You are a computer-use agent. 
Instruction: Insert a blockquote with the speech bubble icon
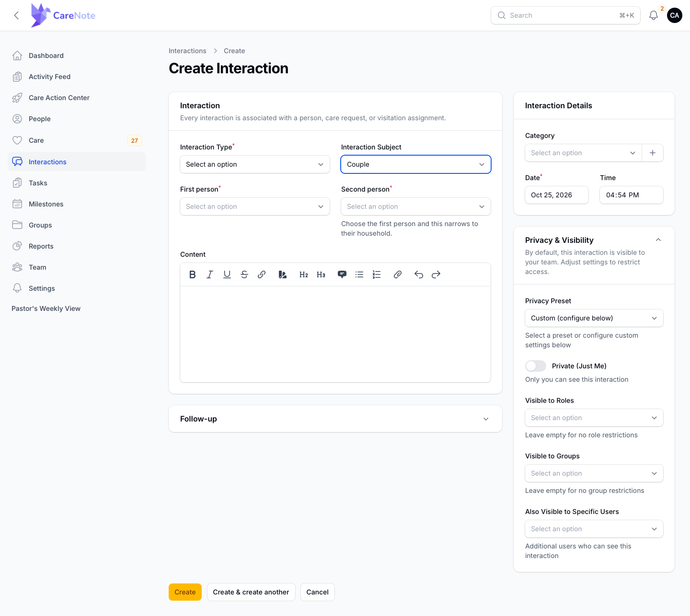pos(342,274)
